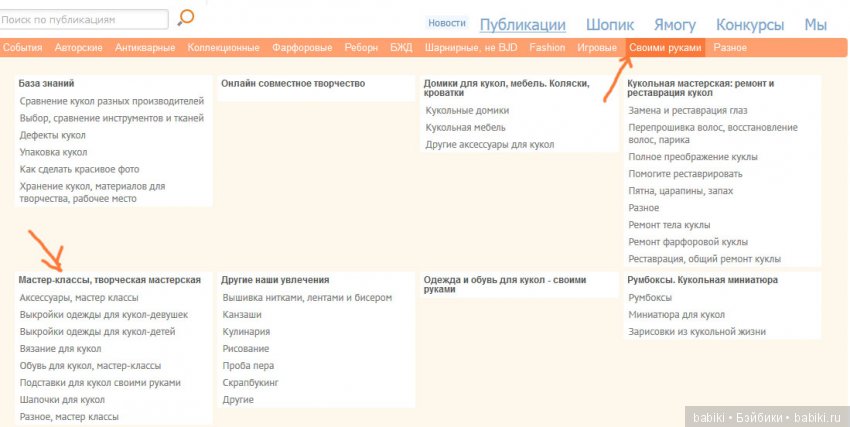This screenshot has height=427, width=850.
Task: Click the orange magnifier search icon
Action: (x=185, y=18)
